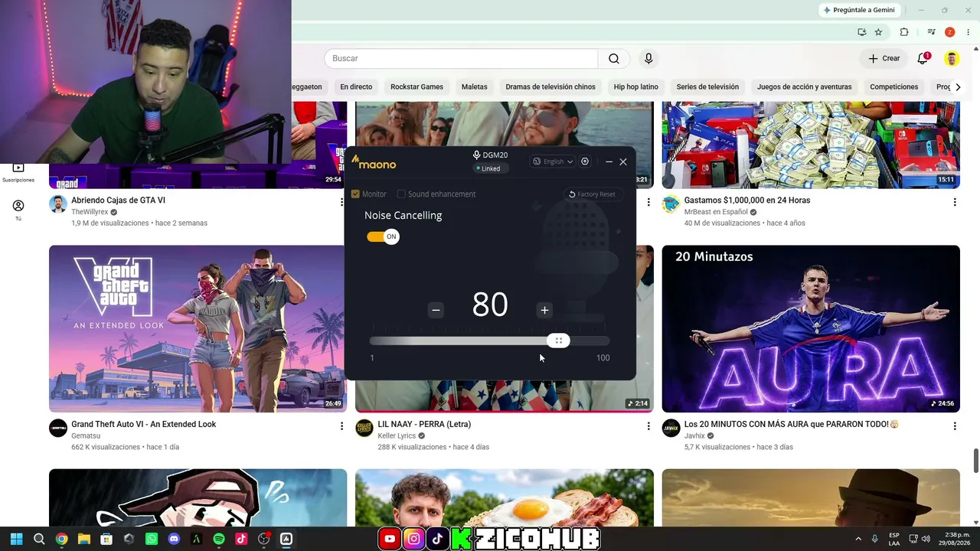The height and width of the screenshot is (551, 980).
Task: Open video title Abriendo Cajas de GTA VI
Action: coord(118,201)
